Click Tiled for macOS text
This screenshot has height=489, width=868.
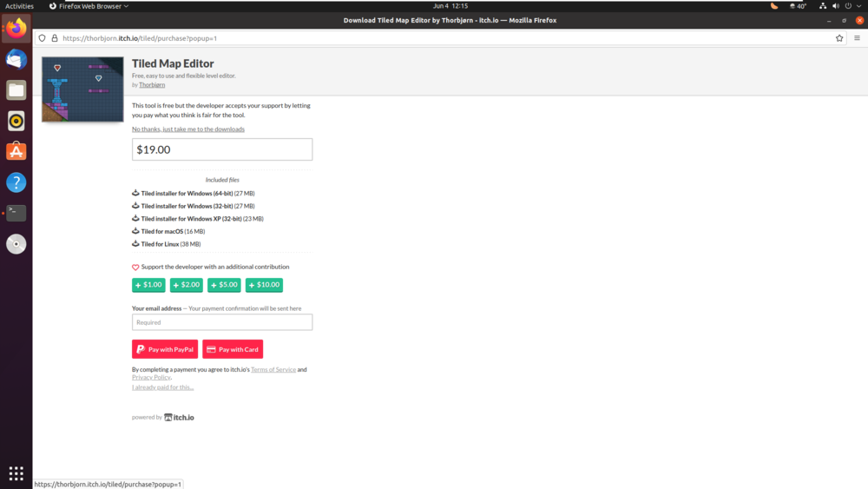161,232
